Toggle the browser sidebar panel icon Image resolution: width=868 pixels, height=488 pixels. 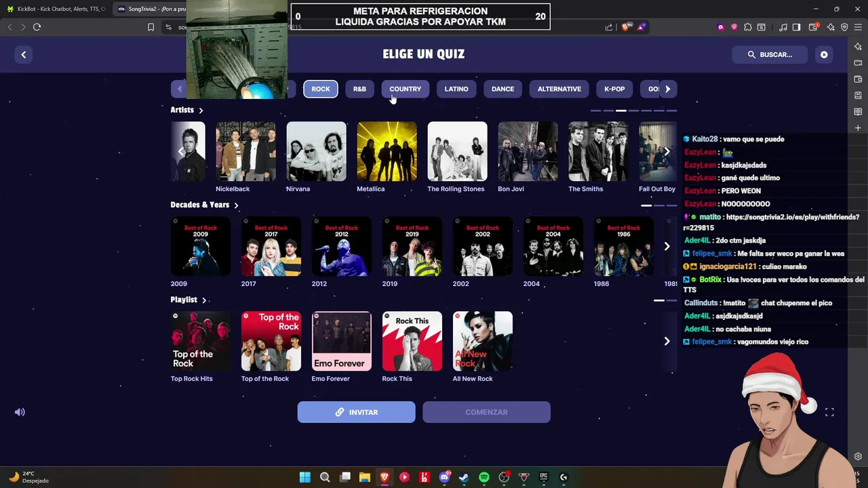797,27
